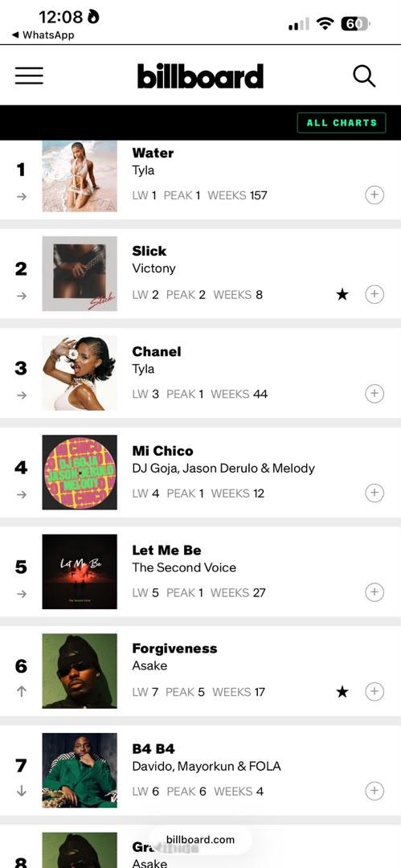
Task: Expand Chanel entry with plus icon
Action: click(x=374, y=394)
